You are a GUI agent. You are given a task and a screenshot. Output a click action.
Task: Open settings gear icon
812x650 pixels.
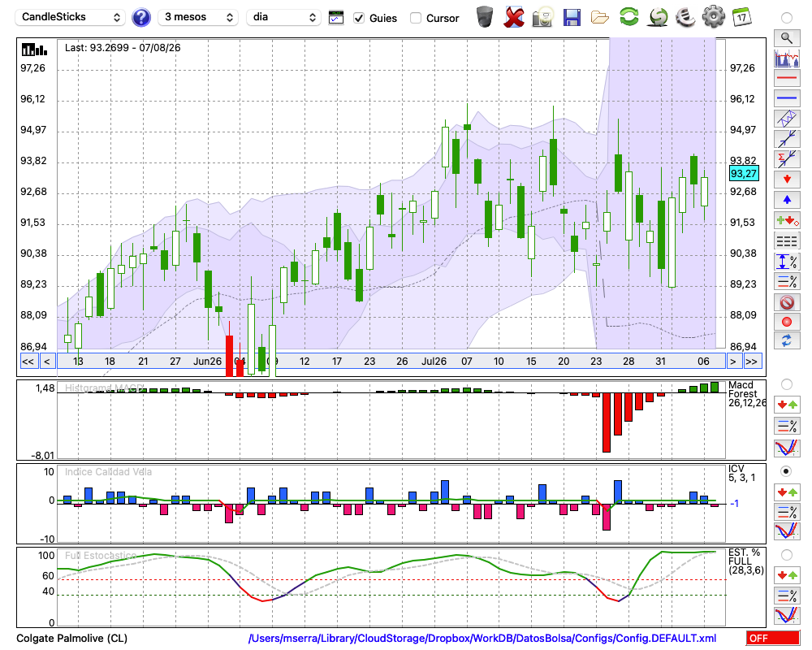click(713, 16)
